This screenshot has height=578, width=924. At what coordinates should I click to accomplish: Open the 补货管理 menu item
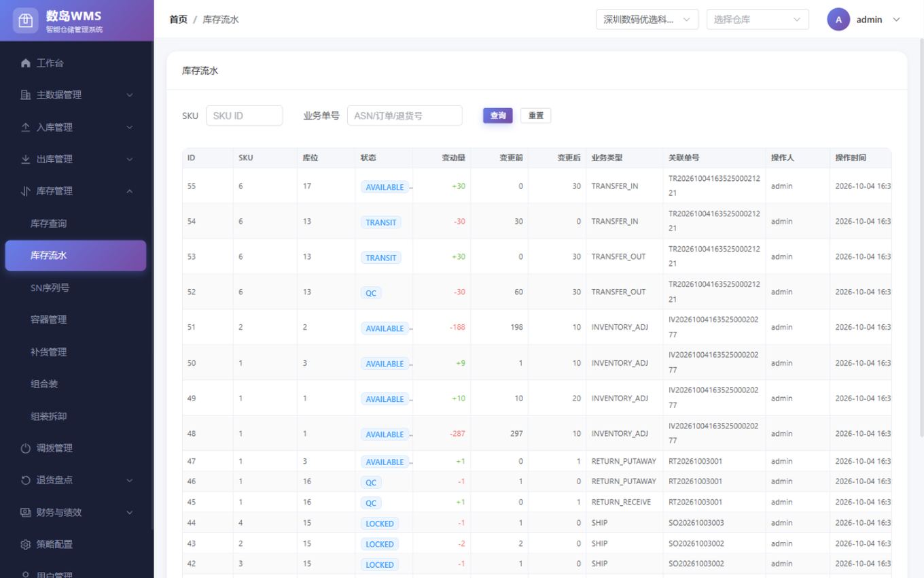pyautogui.click(x=75, y=352)
